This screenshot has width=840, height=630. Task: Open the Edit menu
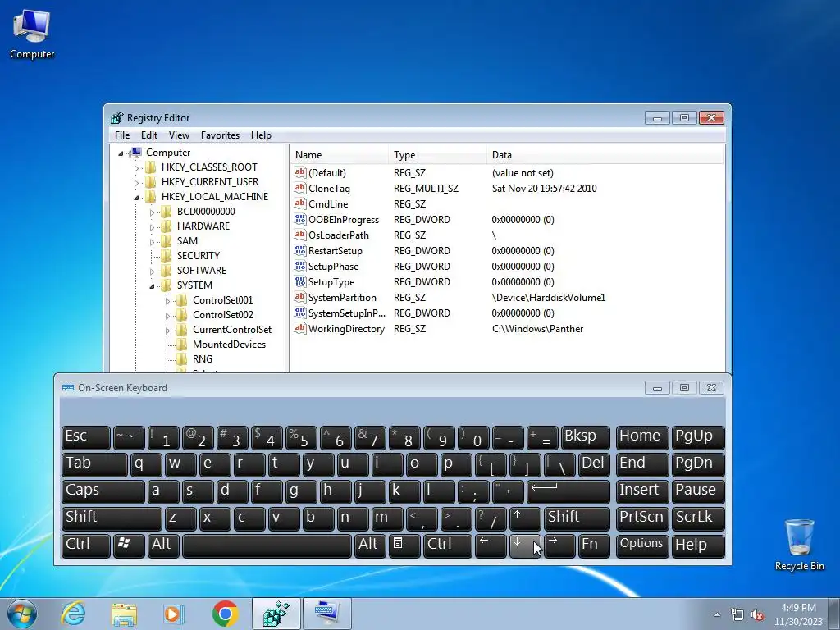pyautogui.click(x=149, y=135)
